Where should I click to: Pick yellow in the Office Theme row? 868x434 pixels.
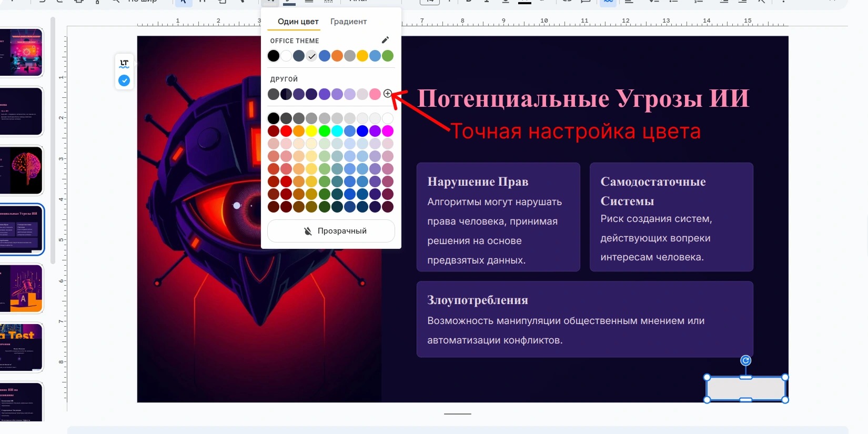362,56
